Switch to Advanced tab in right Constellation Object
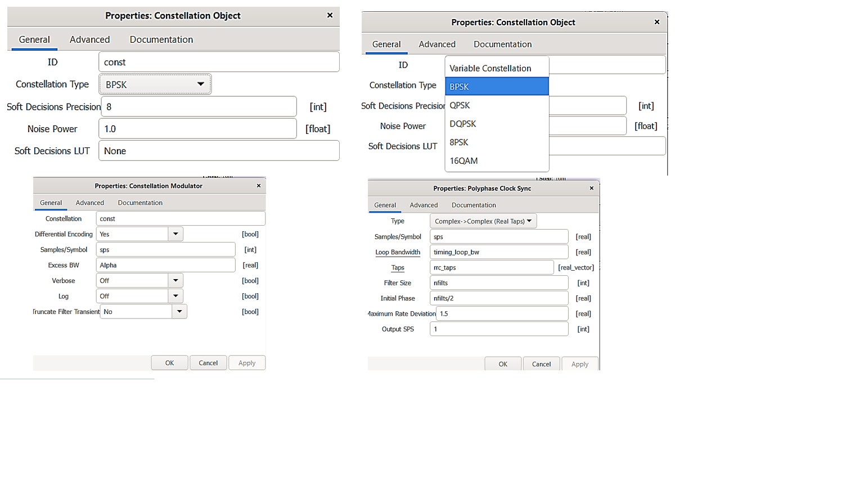This screenshot has height=498, width=868. [437, 44]
